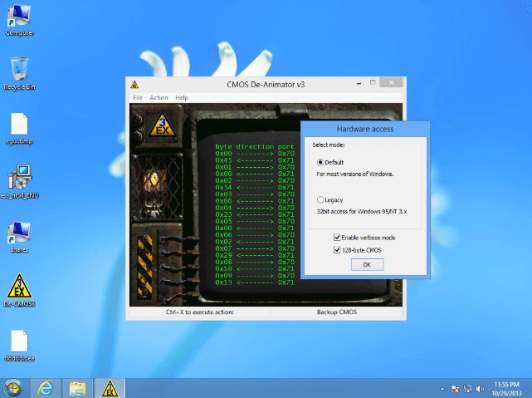
Task: Open the Computer desktop shortcut
Action: click(x=19, y=17)
